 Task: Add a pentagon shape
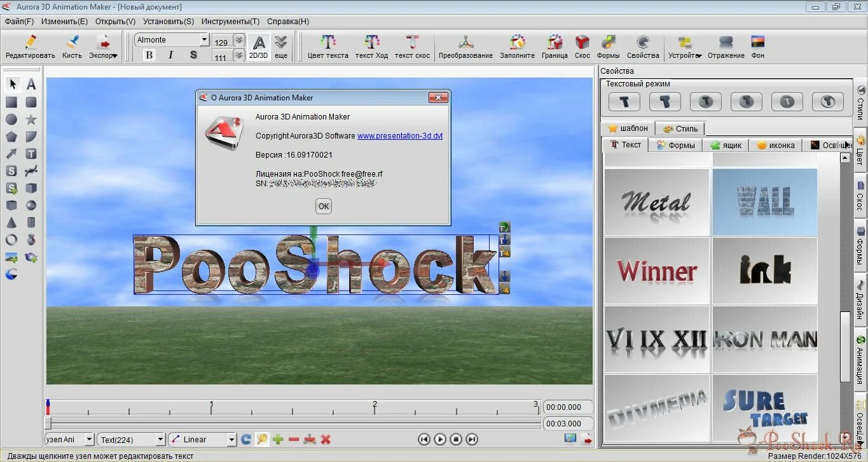[x=11, y=137]
